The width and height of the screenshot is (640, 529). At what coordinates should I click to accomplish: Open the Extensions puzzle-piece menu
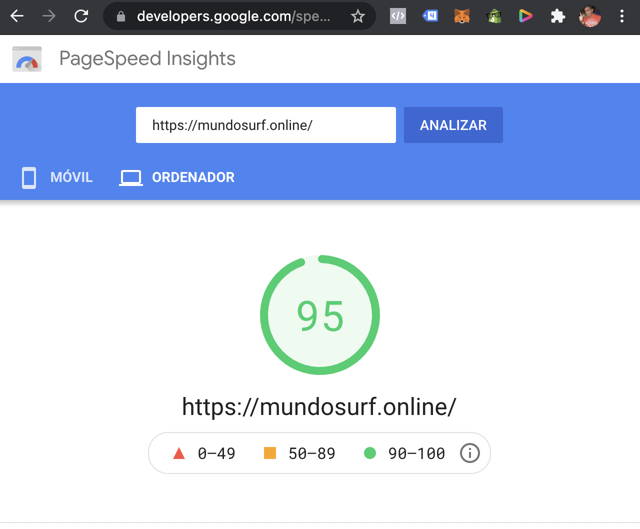(558, 16)
